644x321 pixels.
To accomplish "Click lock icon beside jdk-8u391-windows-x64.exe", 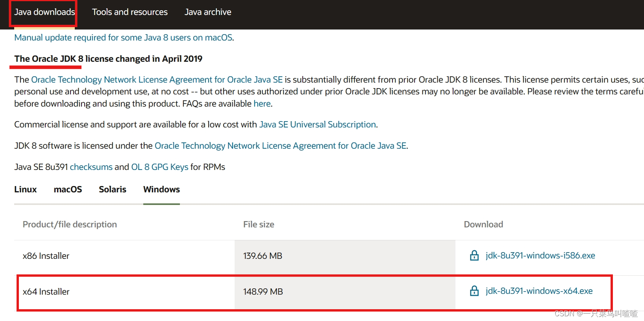I will (x=474, y=291).
